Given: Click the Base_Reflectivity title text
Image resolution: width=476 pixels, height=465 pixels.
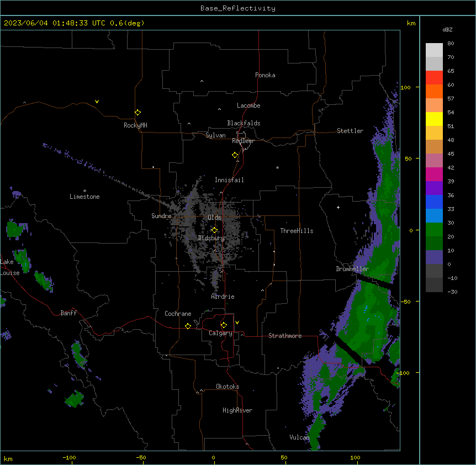Looking at the screenshot, I should 238,8.
